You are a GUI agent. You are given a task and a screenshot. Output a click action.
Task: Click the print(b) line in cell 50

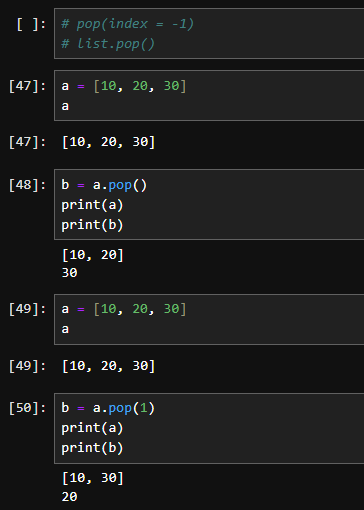tap(92, 448)
